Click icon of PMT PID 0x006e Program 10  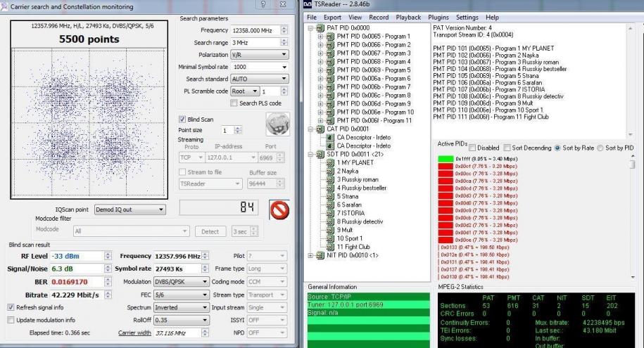[330, 112]
